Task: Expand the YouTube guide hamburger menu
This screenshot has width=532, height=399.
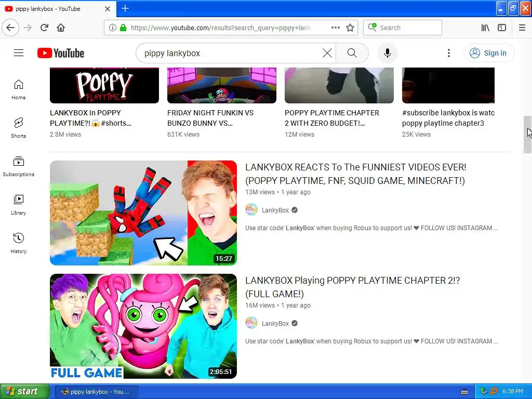Action: [x=19, y=53]
